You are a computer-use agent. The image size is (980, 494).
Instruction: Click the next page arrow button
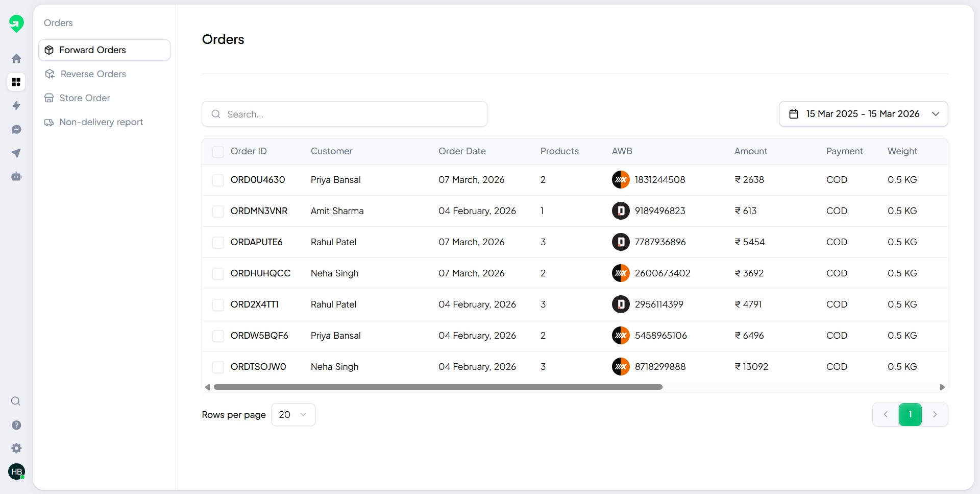coord(936,414)
